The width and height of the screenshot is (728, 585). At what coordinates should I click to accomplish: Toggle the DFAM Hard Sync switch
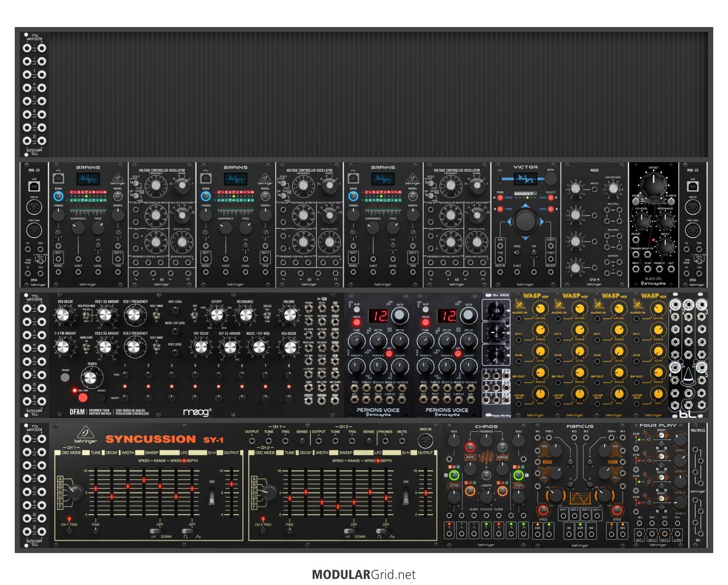tap(87, 347)
